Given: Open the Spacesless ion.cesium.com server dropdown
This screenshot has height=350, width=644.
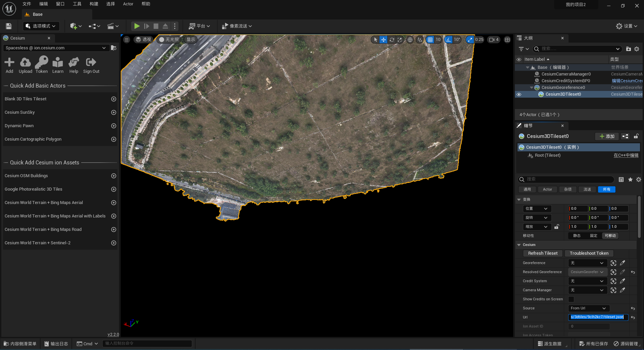Looking at the screenshot, I should [56, 48].
